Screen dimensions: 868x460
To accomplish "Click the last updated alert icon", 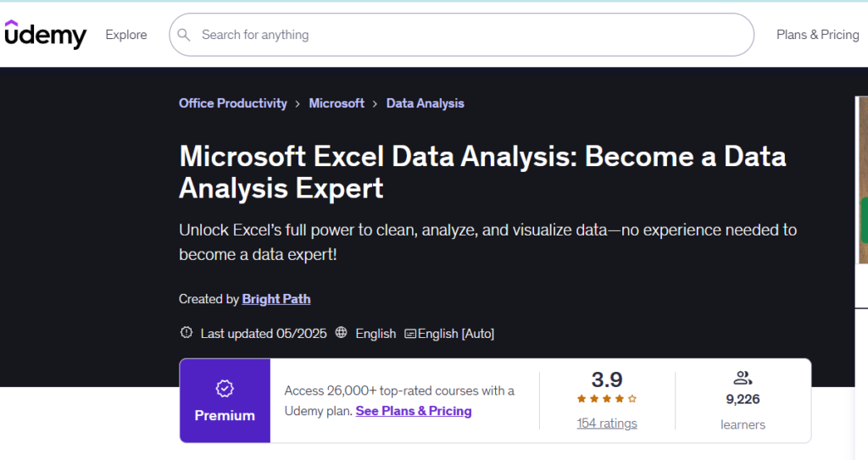I will tap(186, 333).
